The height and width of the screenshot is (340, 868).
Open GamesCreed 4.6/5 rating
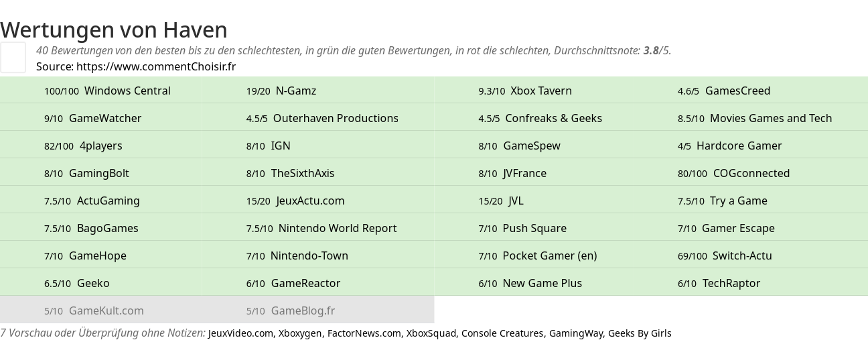[724, 91]
